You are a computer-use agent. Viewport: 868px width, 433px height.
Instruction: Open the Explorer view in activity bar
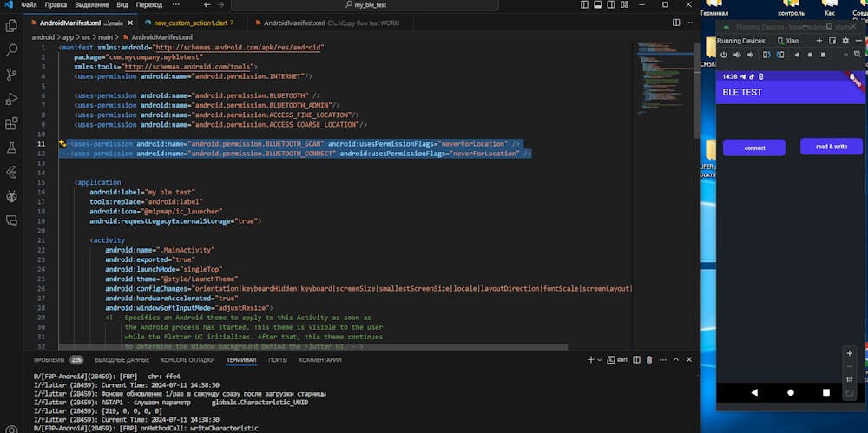point(12,25)
